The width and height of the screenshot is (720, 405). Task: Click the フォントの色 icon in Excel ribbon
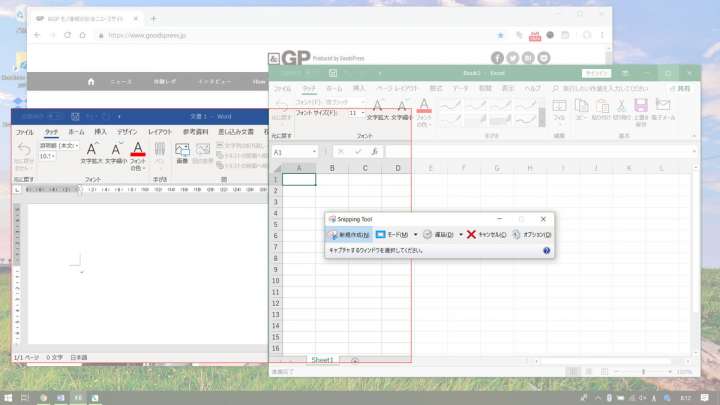tap(424, 107)
